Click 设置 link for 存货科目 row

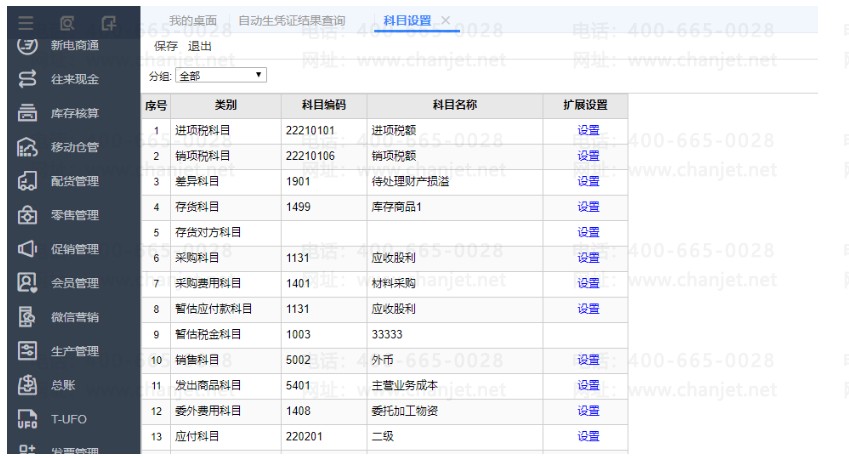[588, 207]
